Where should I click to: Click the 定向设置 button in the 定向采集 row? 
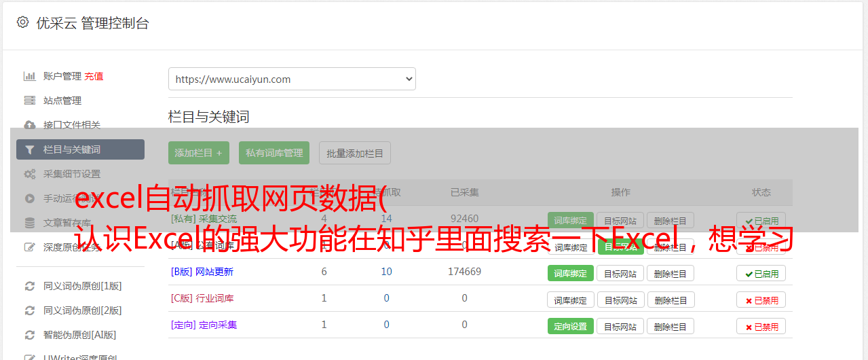tap(571, 326)
